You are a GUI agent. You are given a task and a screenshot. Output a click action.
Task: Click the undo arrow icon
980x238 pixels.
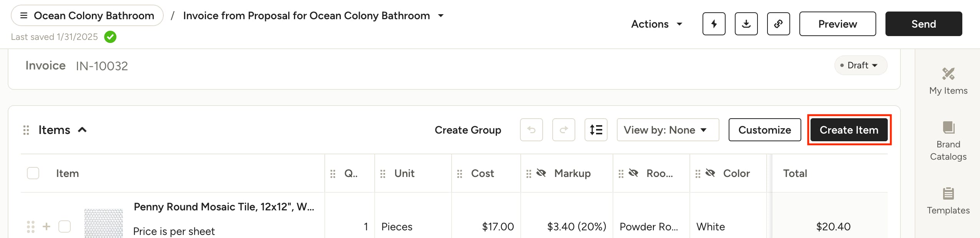point(532,130)
